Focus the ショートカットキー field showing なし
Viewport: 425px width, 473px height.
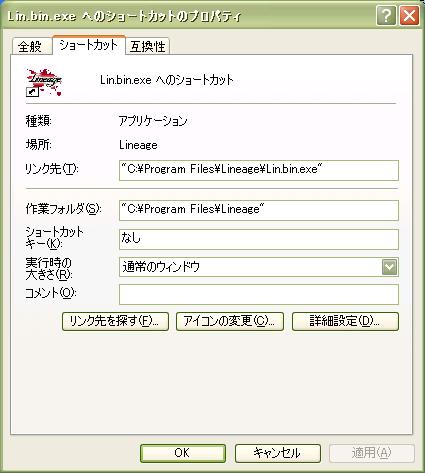tap(259, 239)
